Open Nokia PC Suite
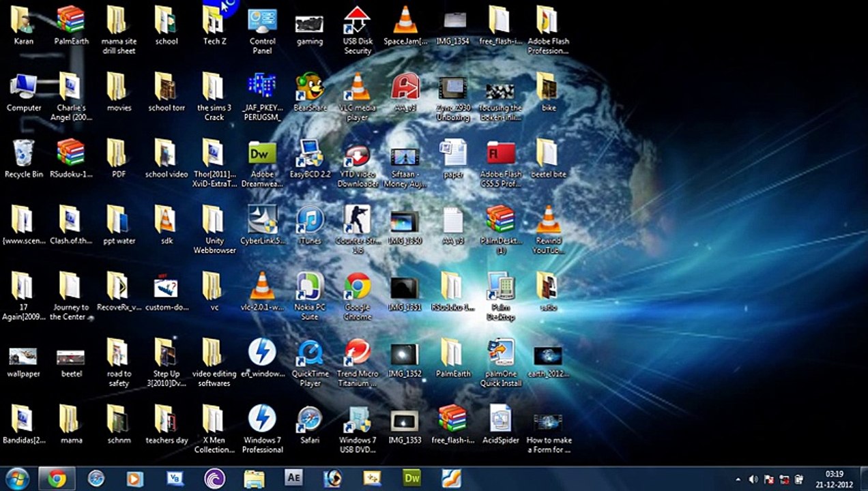This screenshot has width=868, height=491. pos(310,297)
